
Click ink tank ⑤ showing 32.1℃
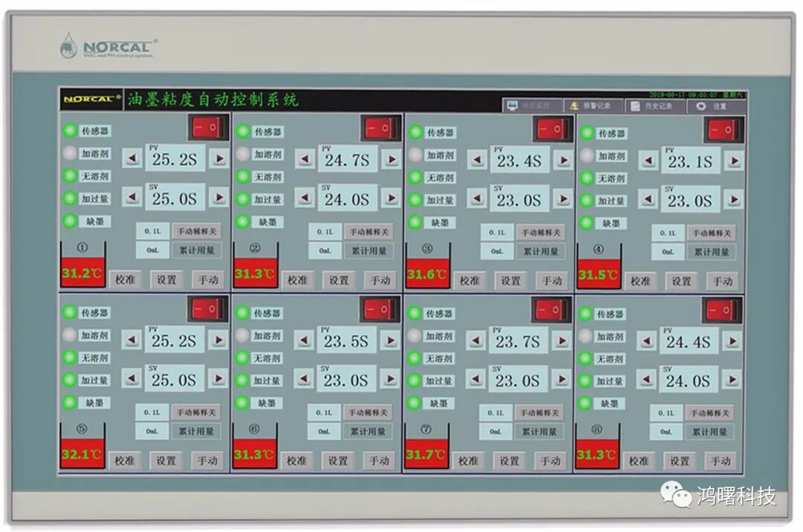[x=82, y=446]
